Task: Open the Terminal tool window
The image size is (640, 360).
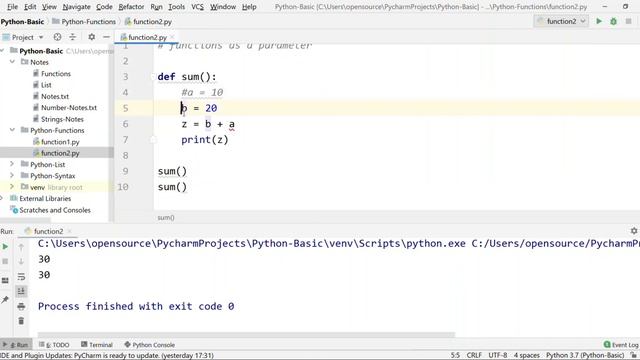Action: (97, 344)
